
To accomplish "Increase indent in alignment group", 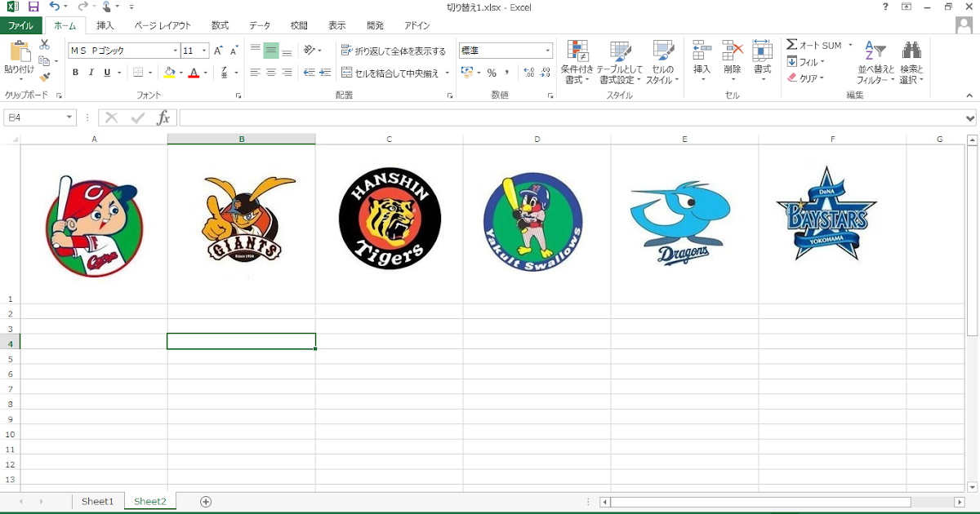I will [325, 73].
